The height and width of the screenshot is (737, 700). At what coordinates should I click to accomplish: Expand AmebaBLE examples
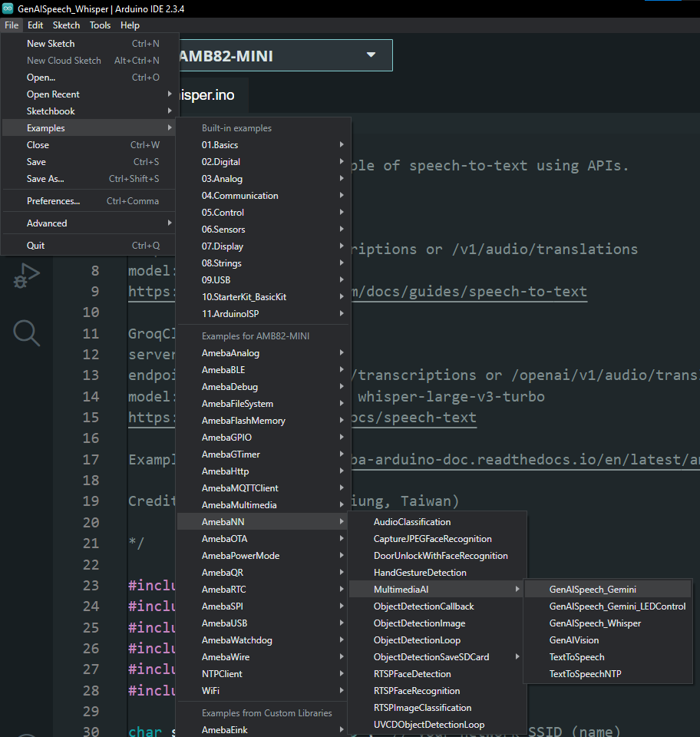tap(263, 370)
